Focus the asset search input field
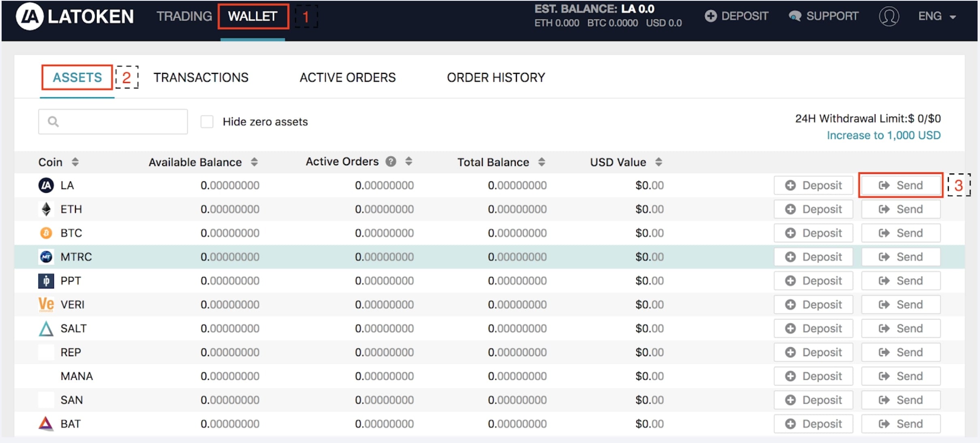980x443 pixels. (113, 121)
